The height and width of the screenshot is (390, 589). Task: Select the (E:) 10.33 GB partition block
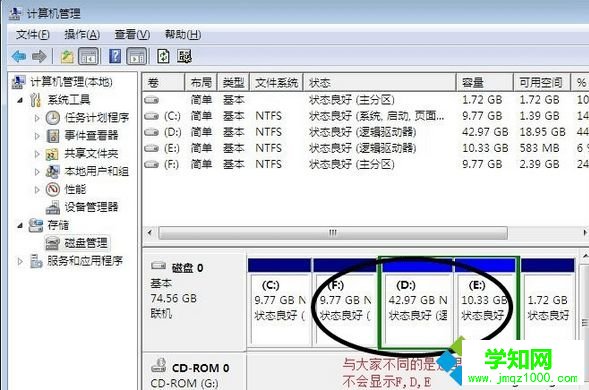click(x=485, y=302)
